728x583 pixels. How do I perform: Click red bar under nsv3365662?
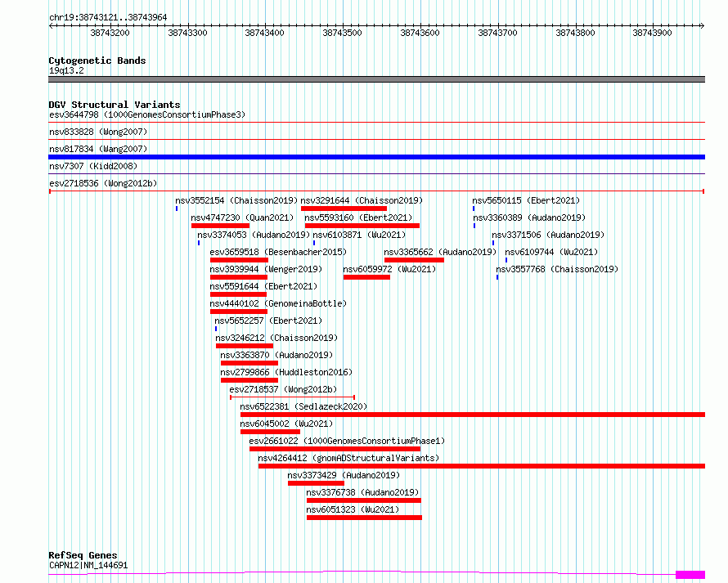pos(414,260)
